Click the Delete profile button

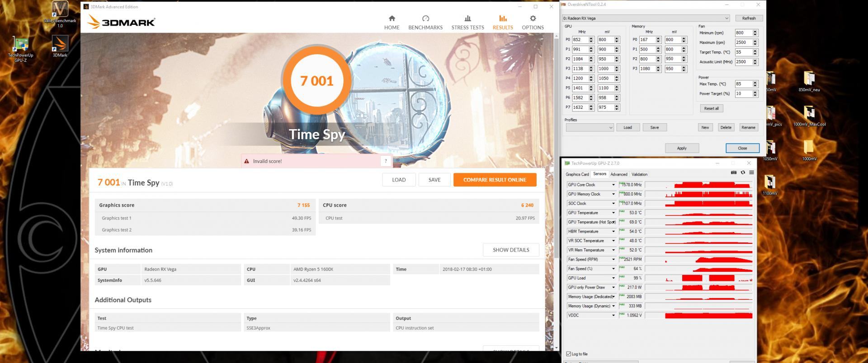coord(726,127)
